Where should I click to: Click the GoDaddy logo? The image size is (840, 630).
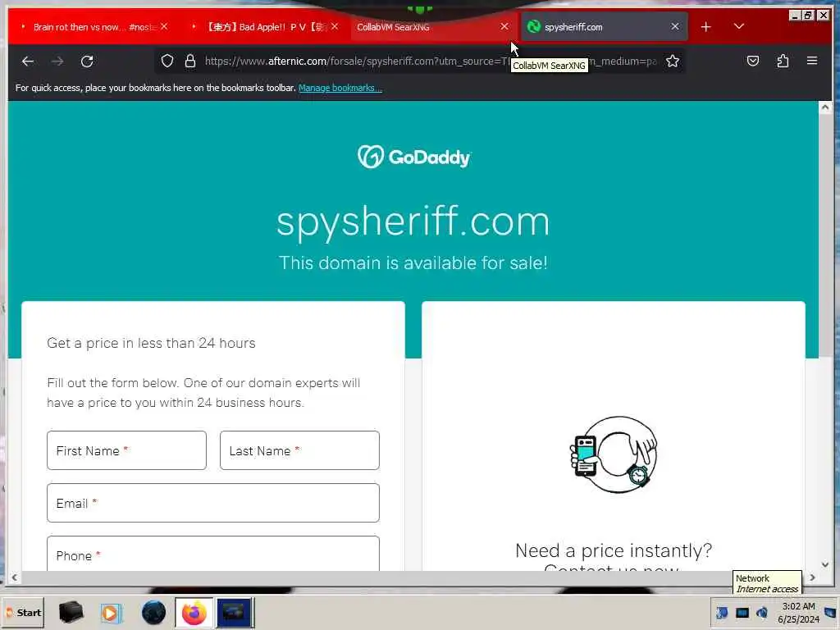click(414, 157)
